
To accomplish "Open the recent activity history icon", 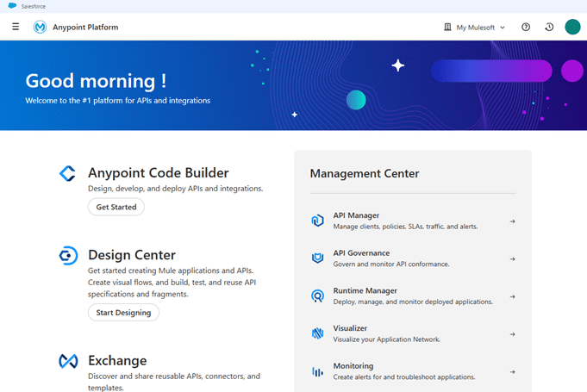I will pyautogui.click(x=549, y=27).
